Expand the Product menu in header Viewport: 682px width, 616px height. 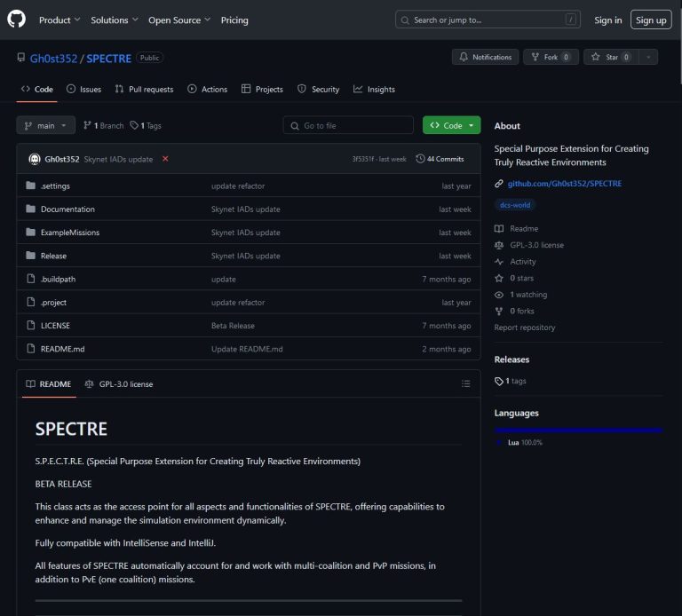tap(59, 20)
